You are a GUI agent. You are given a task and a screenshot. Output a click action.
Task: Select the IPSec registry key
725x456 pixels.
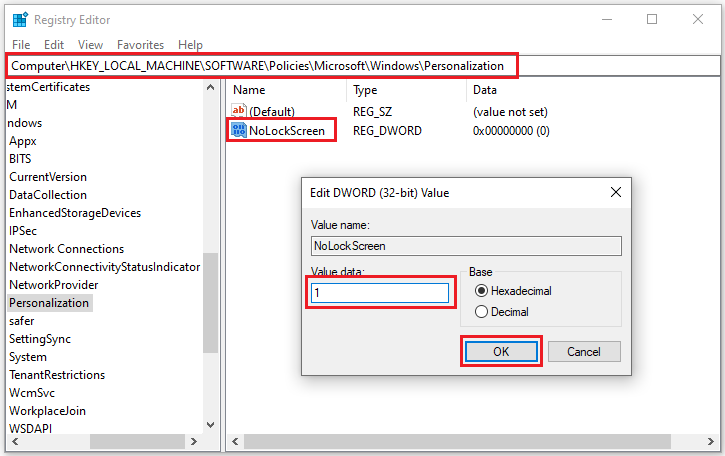point(23,231)
